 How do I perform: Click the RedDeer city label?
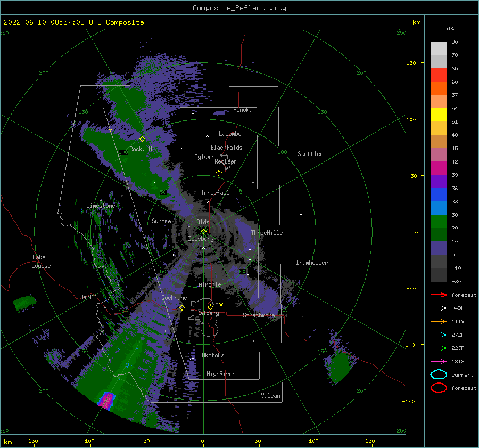pos(226,161)
